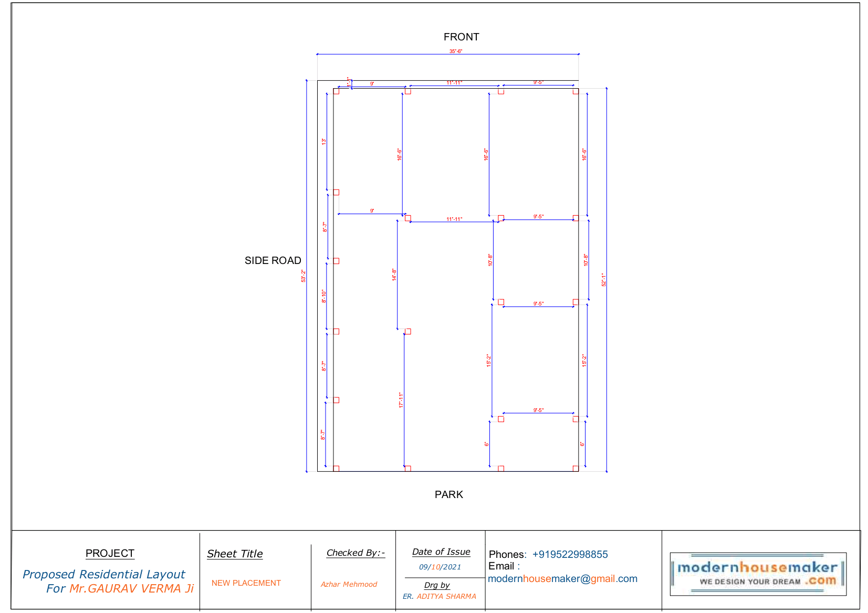Click 'Proposed Residential Layout' project text
Viewport: 868px width, 613px height.
(104, 574)
